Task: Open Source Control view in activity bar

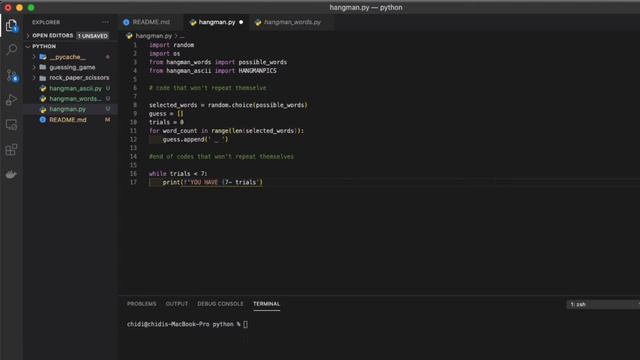Action: point(11,76)
